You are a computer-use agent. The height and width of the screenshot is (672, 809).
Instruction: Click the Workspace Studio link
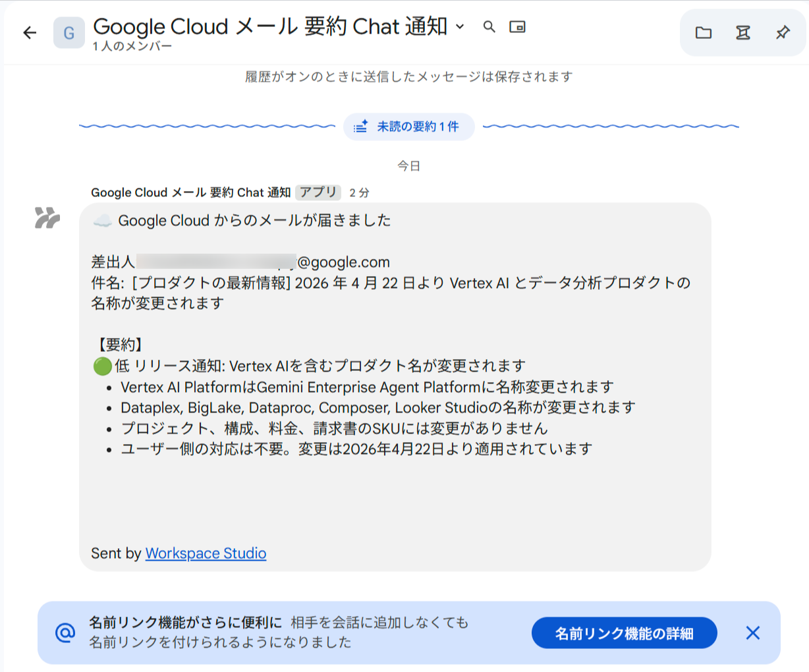click(206, 553)
